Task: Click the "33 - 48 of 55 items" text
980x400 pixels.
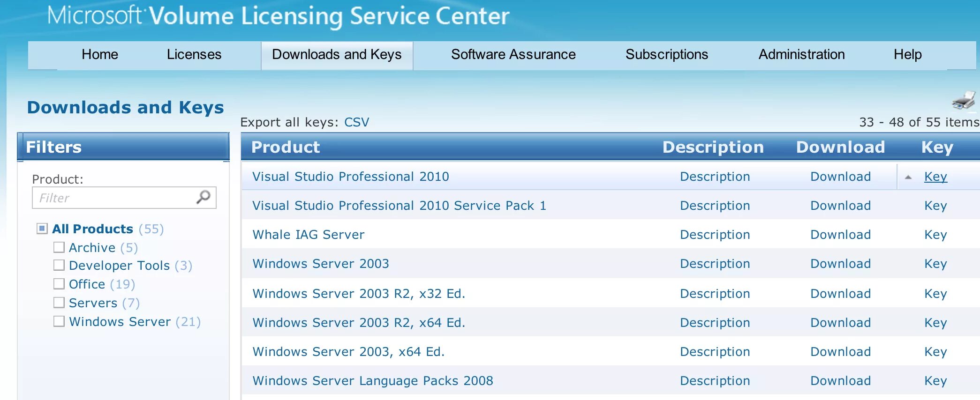Action: tap(919, 122)
